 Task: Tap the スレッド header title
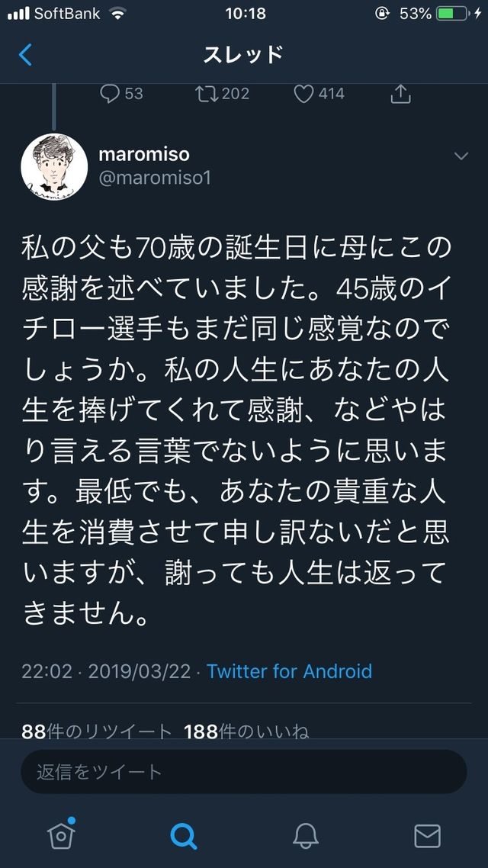click(243, 55)
